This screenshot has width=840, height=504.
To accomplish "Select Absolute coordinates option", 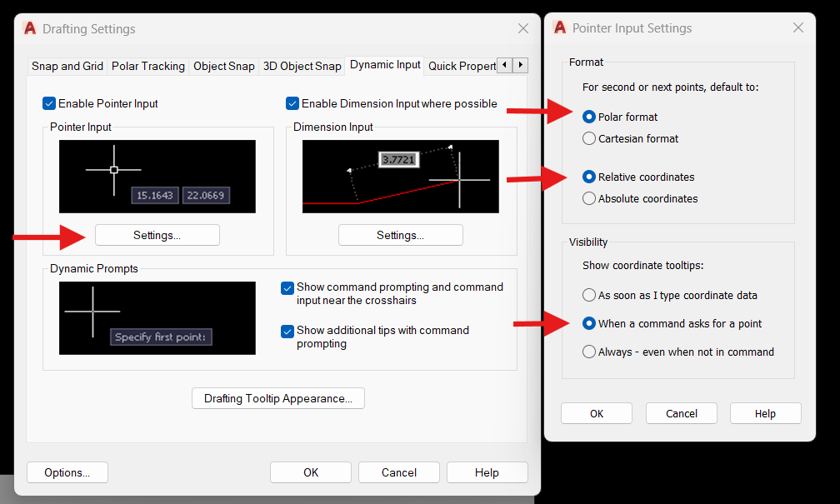I will [x=588, y=199].
